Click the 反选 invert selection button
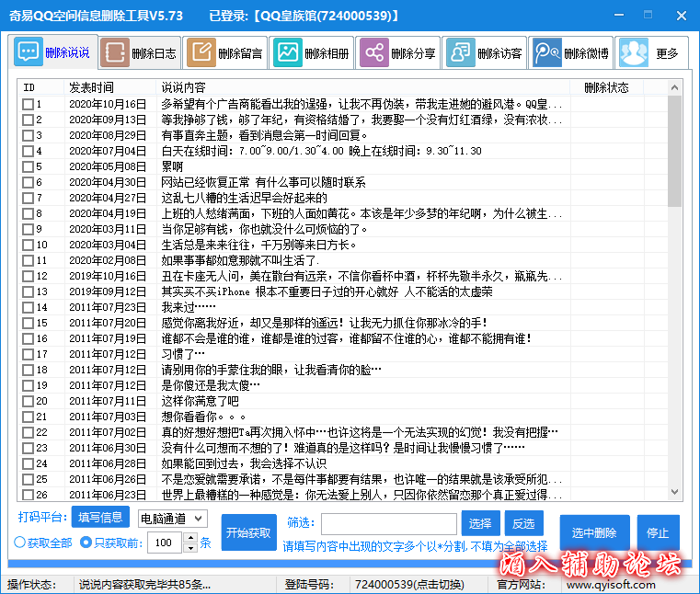The width and height of the screenshot is (700, 594). 523,523
